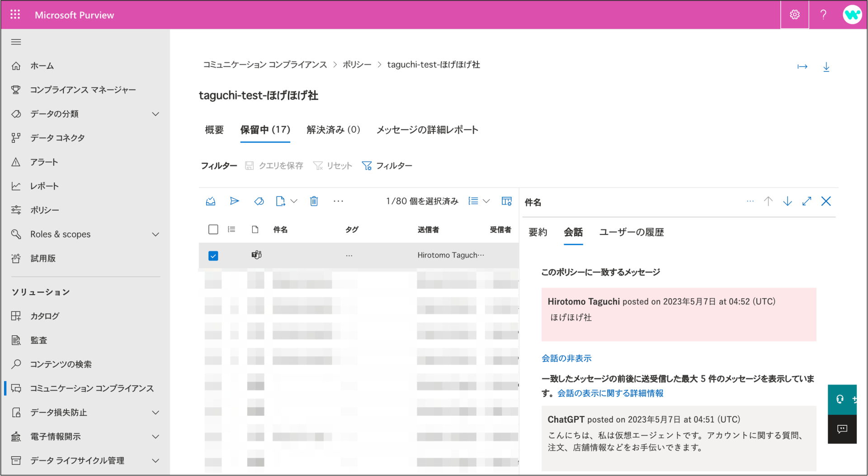Open the Purview settings gear
868x476 pixels.
pyautogui.click(x=794, y=14)
